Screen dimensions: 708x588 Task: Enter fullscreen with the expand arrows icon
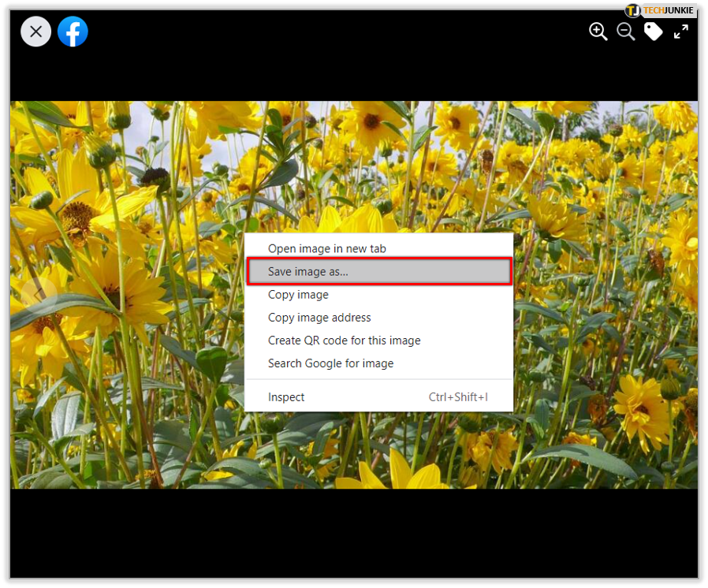pos(681,32)
